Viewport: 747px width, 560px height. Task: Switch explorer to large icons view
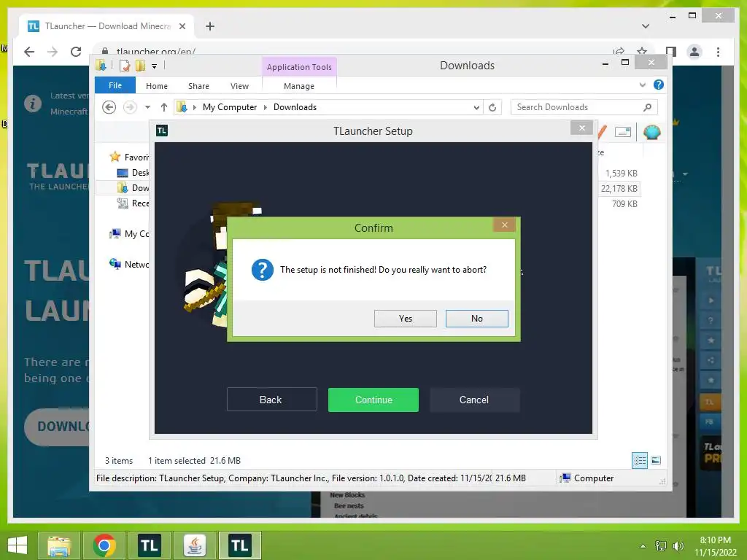[x=656, y=460]
